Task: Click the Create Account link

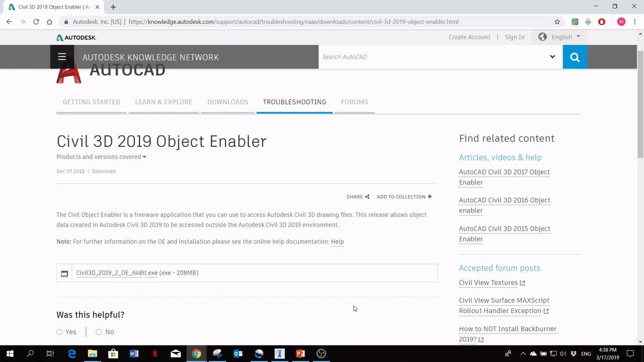Action: click(469, 37)
